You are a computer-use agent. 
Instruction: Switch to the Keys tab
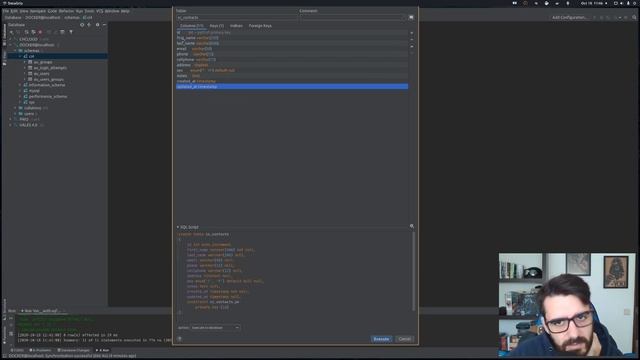click(217, 26)
